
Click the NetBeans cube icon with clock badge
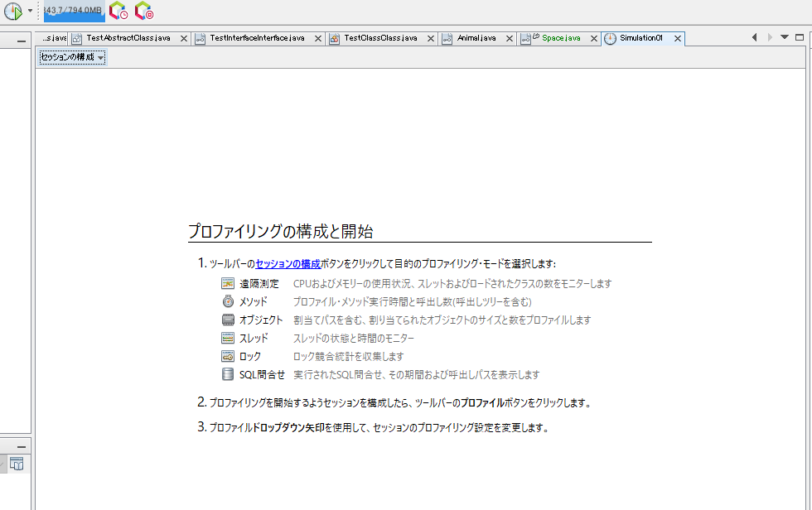point(118,10)
